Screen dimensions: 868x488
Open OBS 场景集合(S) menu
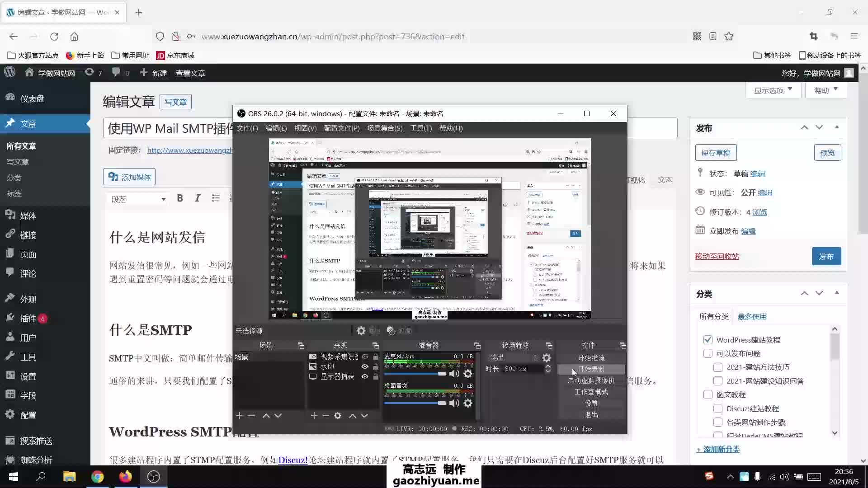pos(385,128)
